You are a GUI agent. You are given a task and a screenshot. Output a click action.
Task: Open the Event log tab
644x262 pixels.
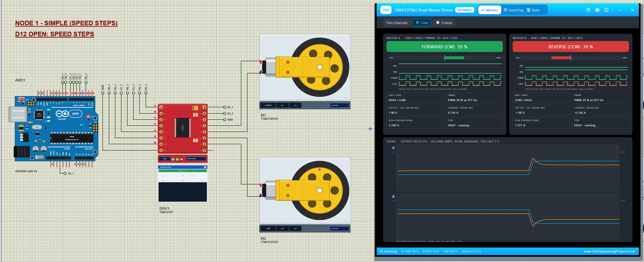(x=513, y=10)
